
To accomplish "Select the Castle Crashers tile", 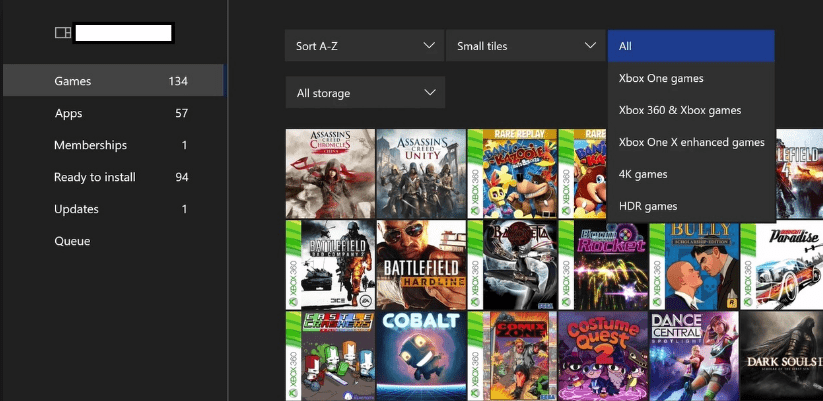I will [330, 356].
